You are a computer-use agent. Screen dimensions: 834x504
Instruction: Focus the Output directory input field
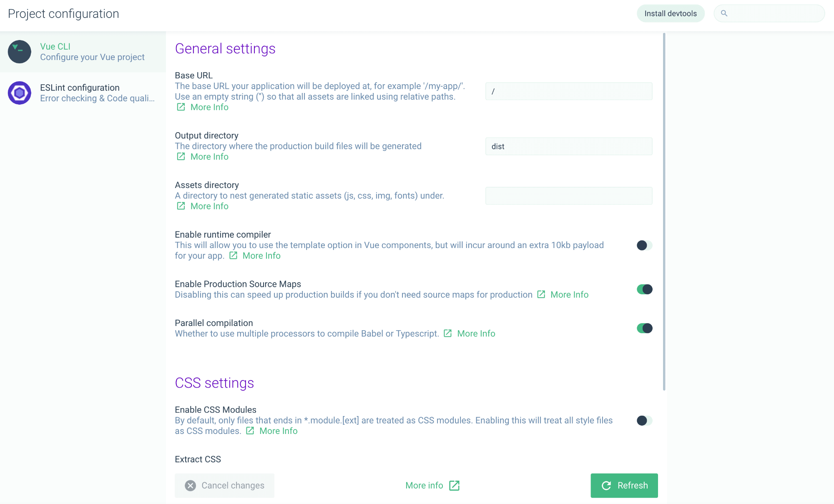coord(569,146)
